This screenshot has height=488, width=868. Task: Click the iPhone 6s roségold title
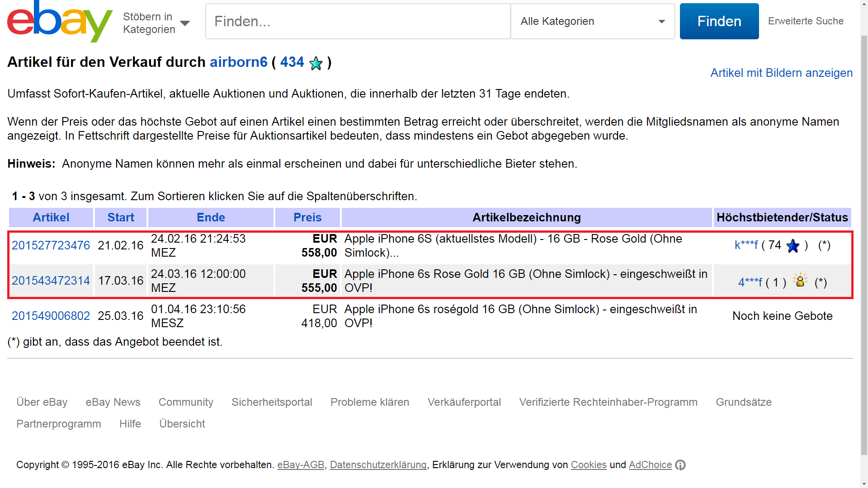[521, 316]
